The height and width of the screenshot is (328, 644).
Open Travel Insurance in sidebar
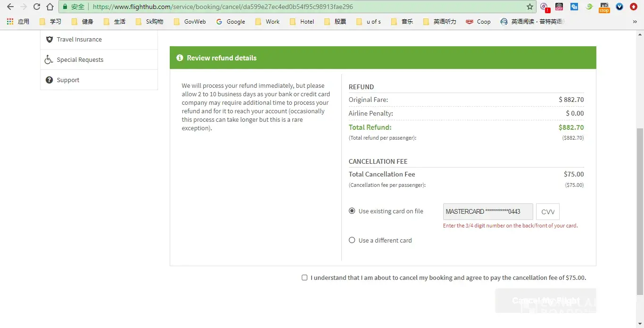pyautogui.click(x=99, y=39)
